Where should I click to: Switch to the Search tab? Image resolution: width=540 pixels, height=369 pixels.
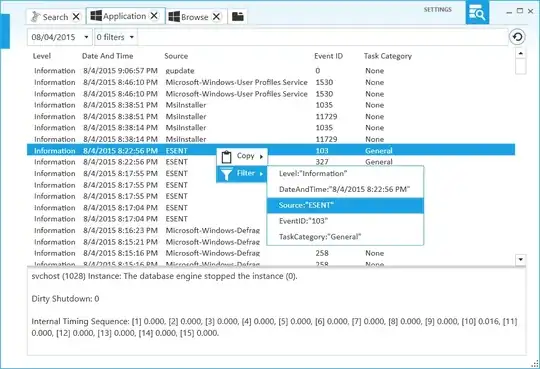click(x=55, y=17)
